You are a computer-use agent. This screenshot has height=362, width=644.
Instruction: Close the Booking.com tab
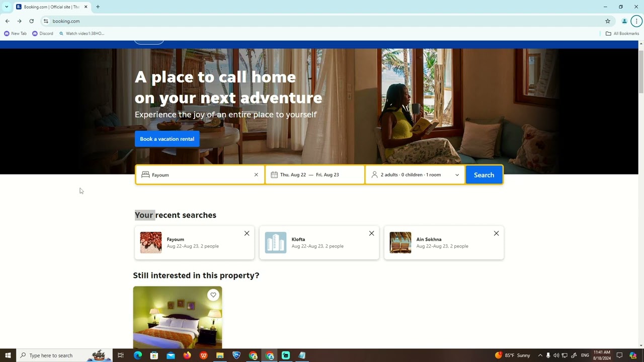pos(86,7)
